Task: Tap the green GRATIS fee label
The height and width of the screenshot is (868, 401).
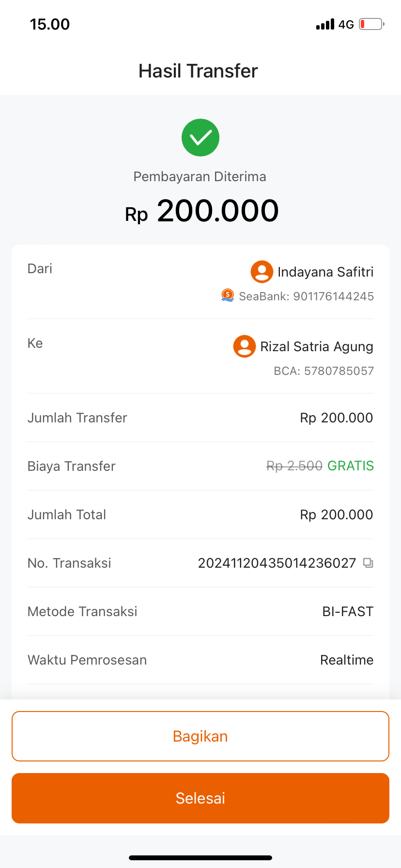Action: tap(351, 466)
